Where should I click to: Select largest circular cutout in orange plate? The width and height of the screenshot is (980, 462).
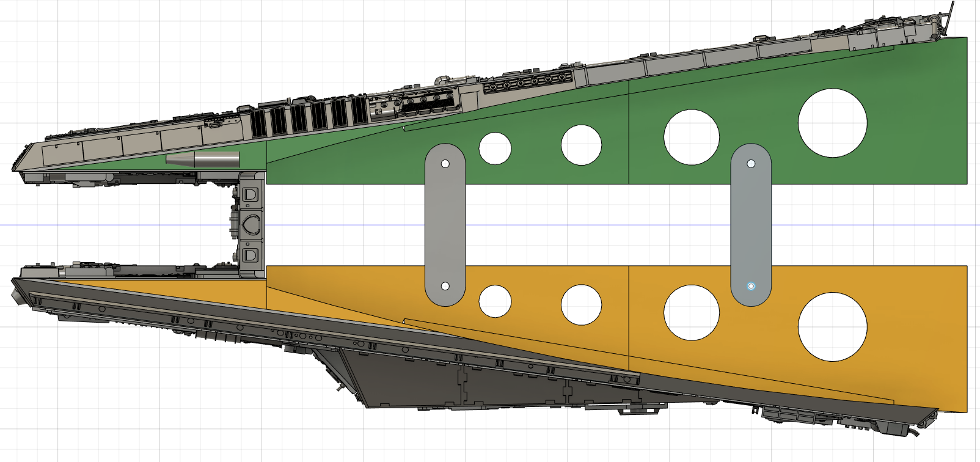(x=832, y=326)
